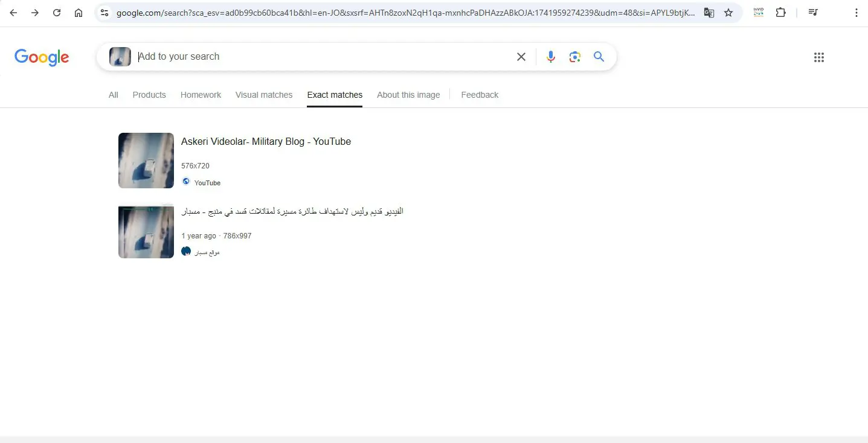Reload the page
Screen dimensions: 868x443
coord(57,13)
